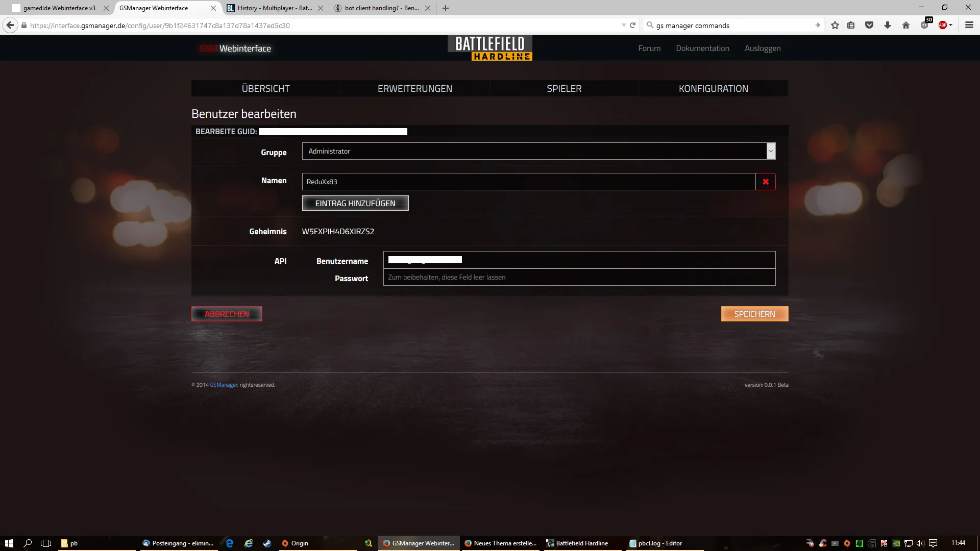This screenshot has width=980, height=551.
Task: Open Steam from the taskbar
Action: pyautogui.click(x=267, y=543)
